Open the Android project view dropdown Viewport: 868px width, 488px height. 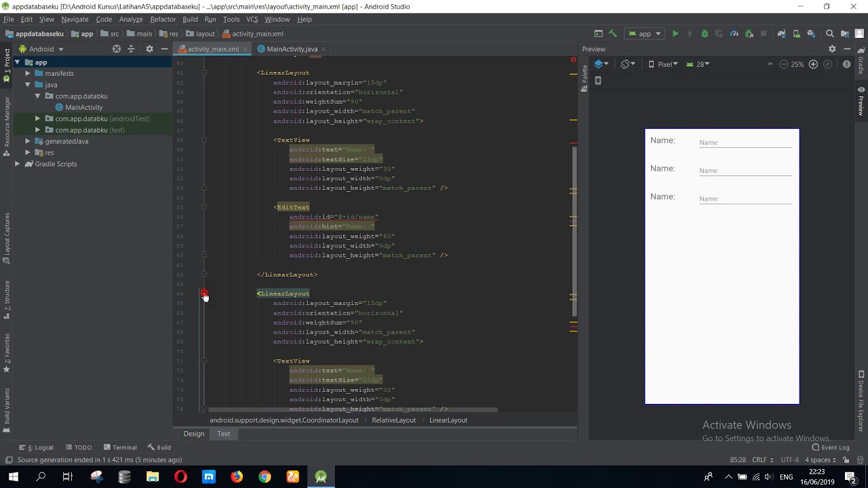point(41,49)
